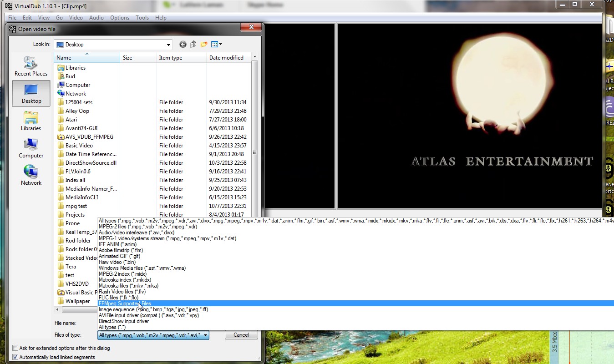Select the DirectShowSource.dll folder row
Viewport: 614px width, 364px height.
[x=152, y=163]
